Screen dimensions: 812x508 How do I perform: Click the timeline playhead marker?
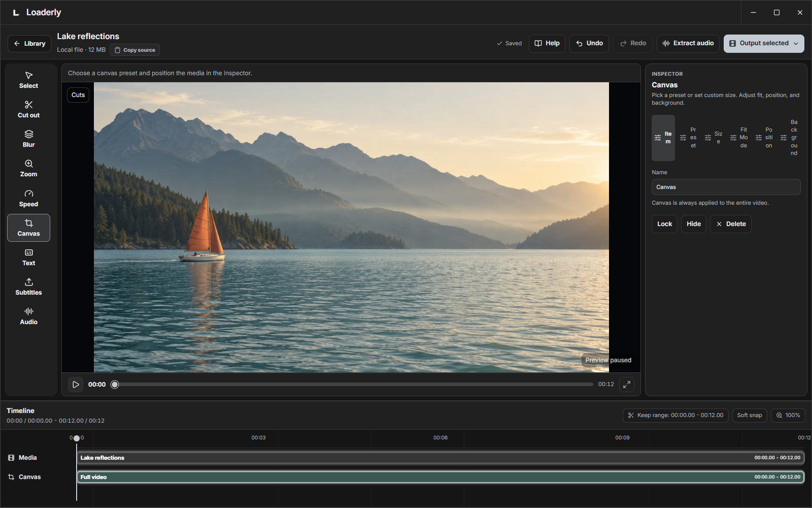77,438
